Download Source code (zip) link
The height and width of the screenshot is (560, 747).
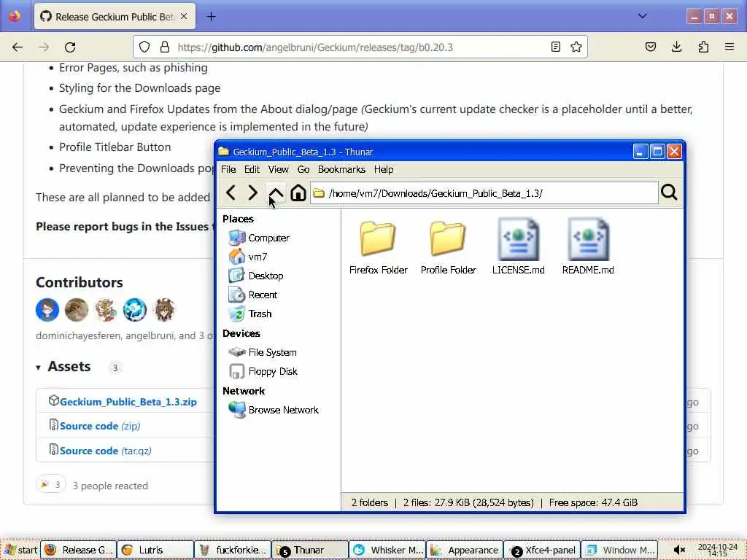point(100,426)
